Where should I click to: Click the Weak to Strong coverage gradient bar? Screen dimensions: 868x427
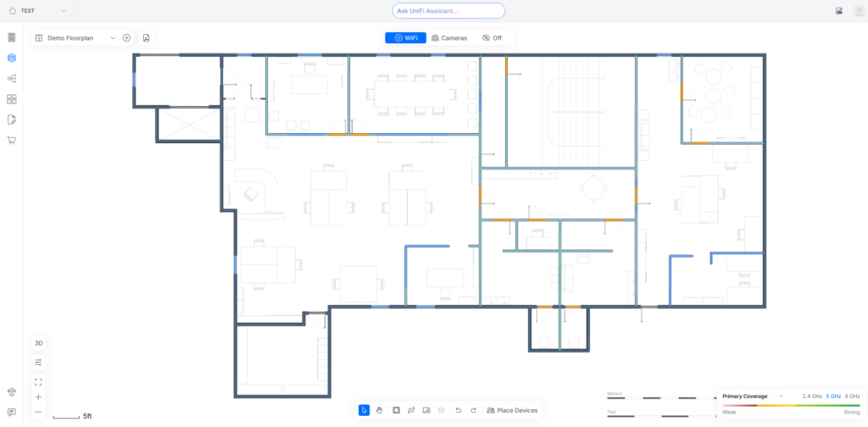[791, 406]
